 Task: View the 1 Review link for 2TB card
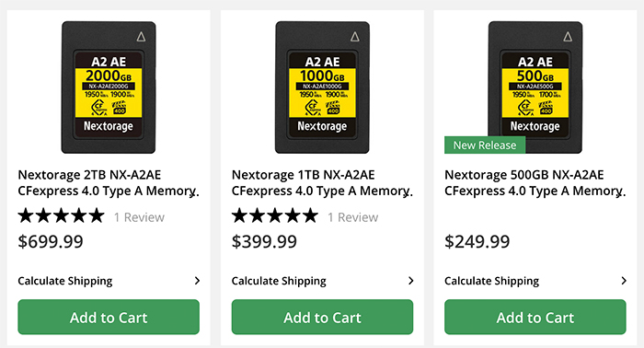[x=139, y=217]
